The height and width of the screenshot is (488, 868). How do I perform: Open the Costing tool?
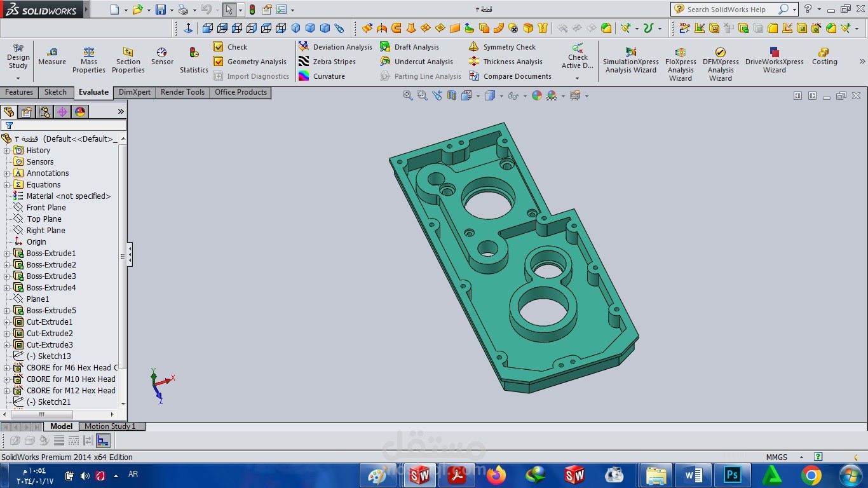825,56
